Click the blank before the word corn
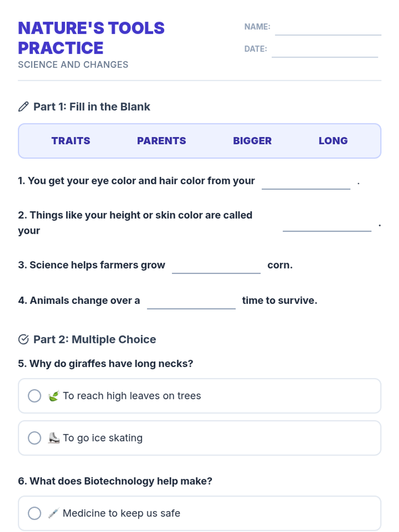 click(216, 267)
